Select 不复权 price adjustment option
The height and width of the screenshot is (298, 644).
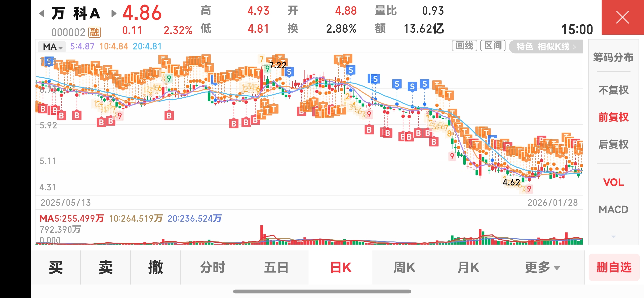[613, 90]
